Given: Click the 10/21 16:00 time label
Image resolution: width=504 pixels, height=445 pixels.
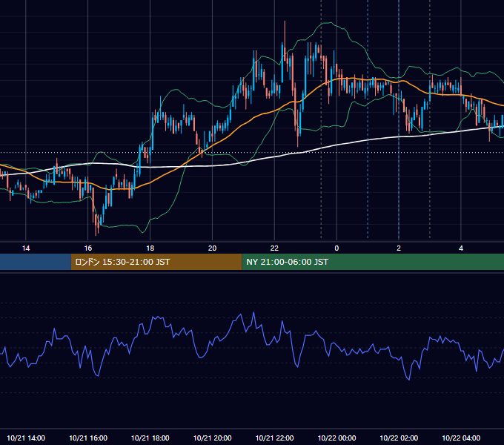Looking at the screenshot, I should (x=88, y=438).
